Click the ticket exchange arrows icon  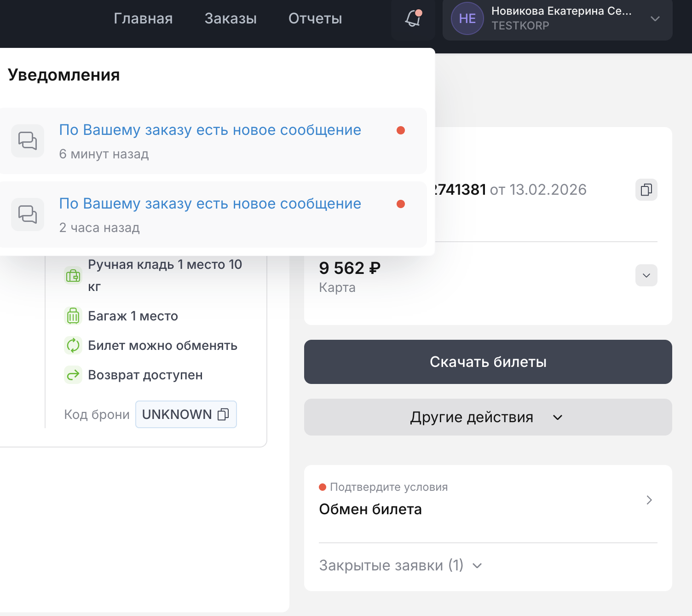coord(73,345)
